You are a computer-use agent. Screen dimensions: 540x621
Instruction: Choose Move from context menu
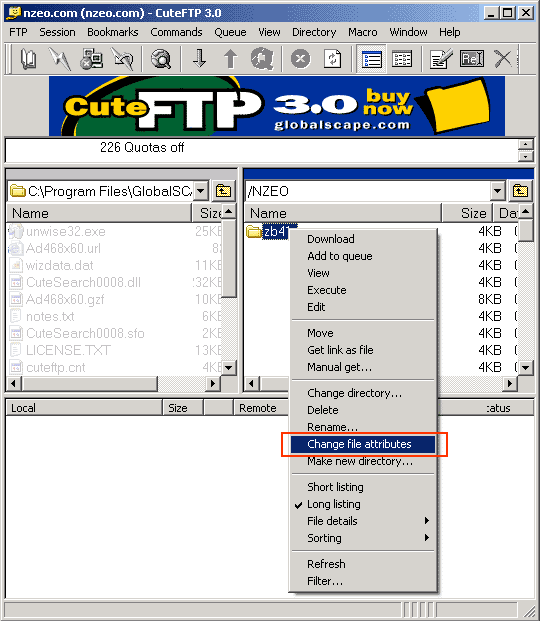point(362,333)
